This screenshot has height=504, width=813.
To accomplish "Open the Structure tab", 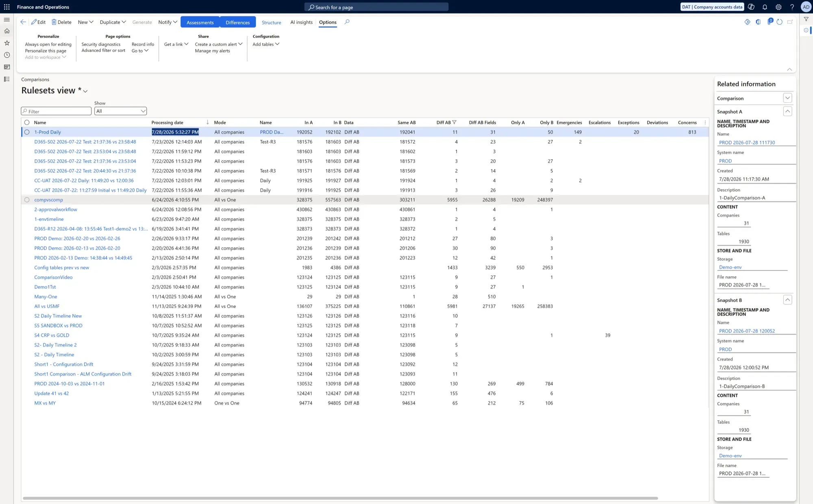I will 271,22.
